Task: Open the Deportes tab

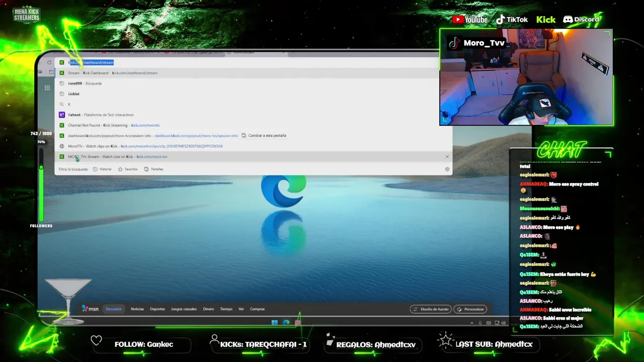Action: pyautogui.click(x=157, y=309)
